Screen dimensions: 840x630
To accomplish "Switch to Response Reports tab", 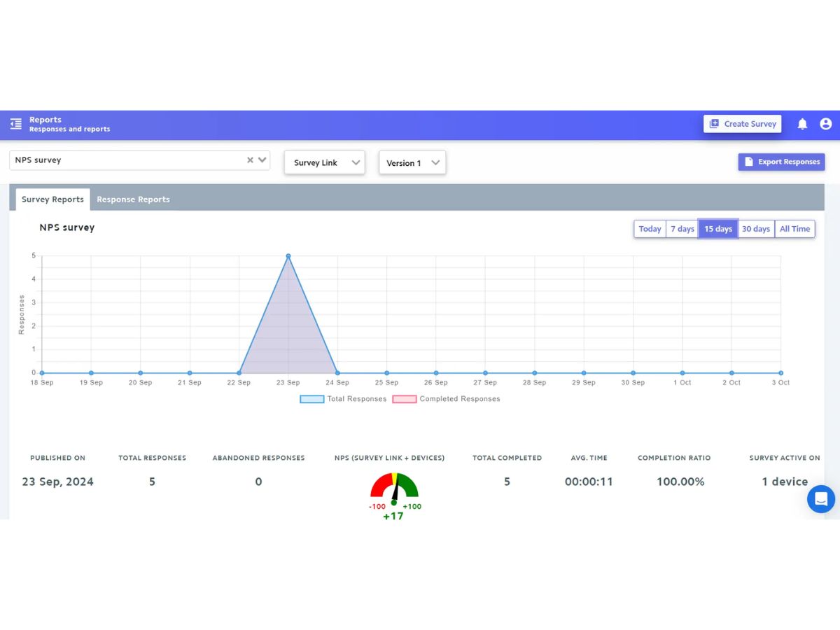I will click(x=133, y=199).
